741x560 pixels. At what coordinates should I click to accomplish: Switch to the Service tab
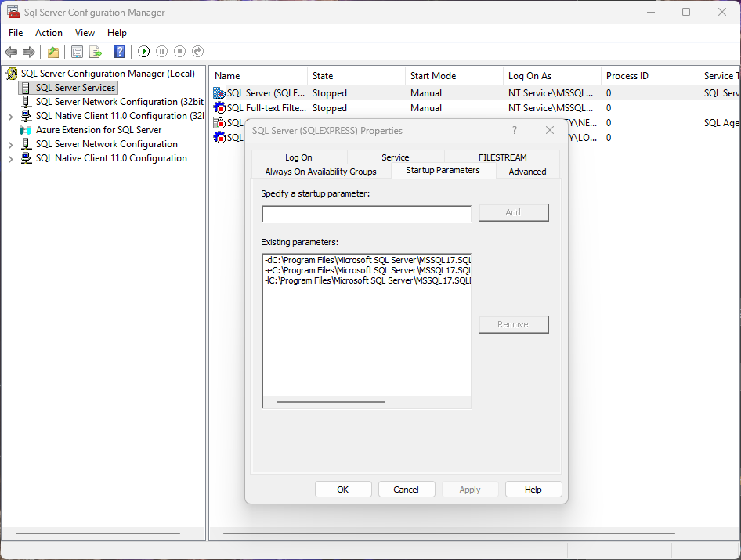click(x=396, y=157)
